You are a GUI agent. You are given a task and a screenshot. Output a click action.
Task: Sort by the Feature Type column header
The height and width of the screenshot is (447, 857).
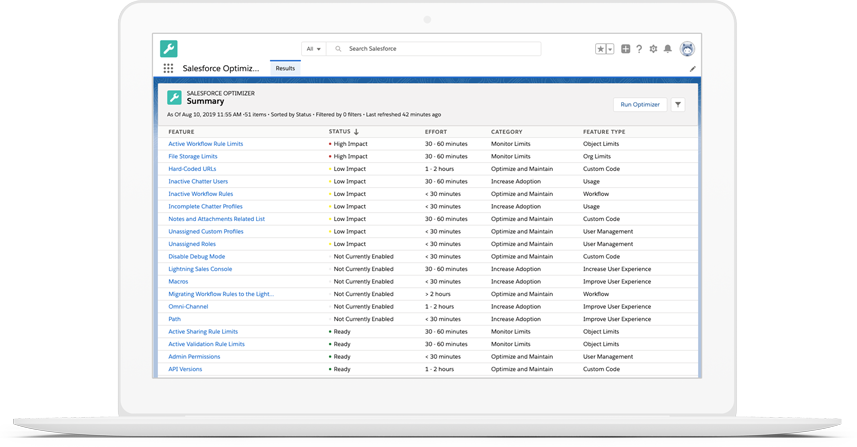[604, 132]
